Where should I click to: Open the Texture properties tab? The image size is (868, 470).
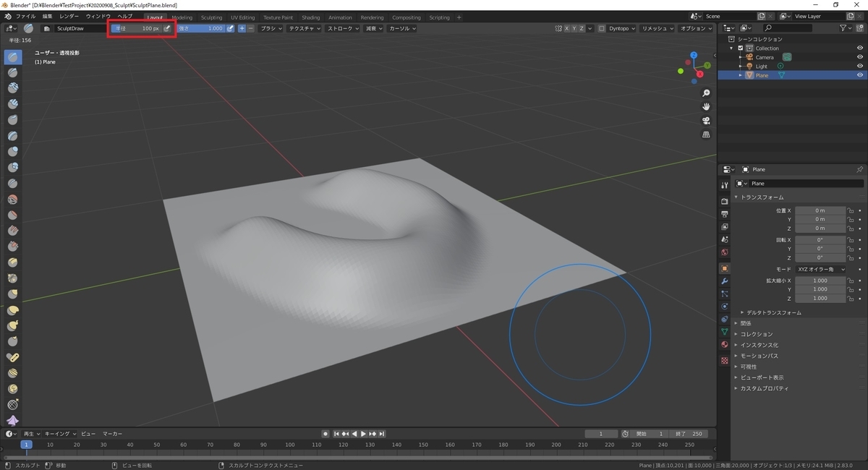click(x=725, y=360)
